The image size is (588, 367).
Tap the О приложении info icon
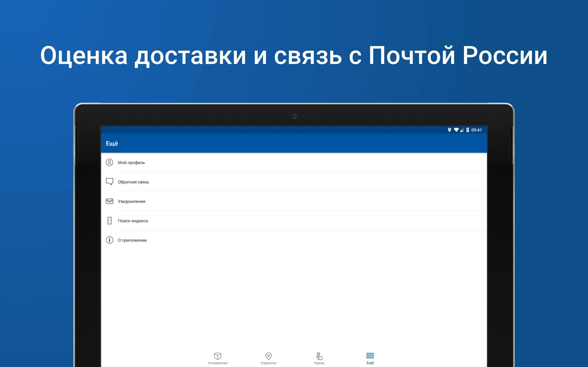tap(109, 240)
